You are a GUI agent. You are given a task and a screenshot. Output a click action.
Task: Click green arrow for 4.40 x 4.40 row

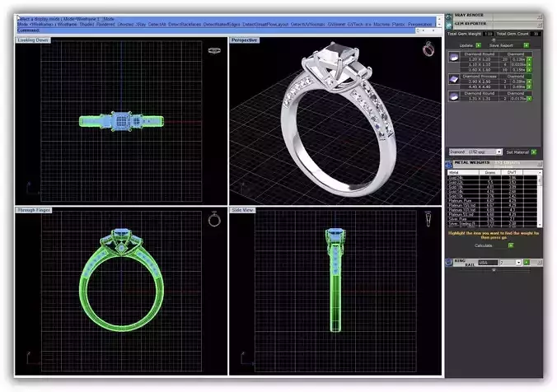529,87
